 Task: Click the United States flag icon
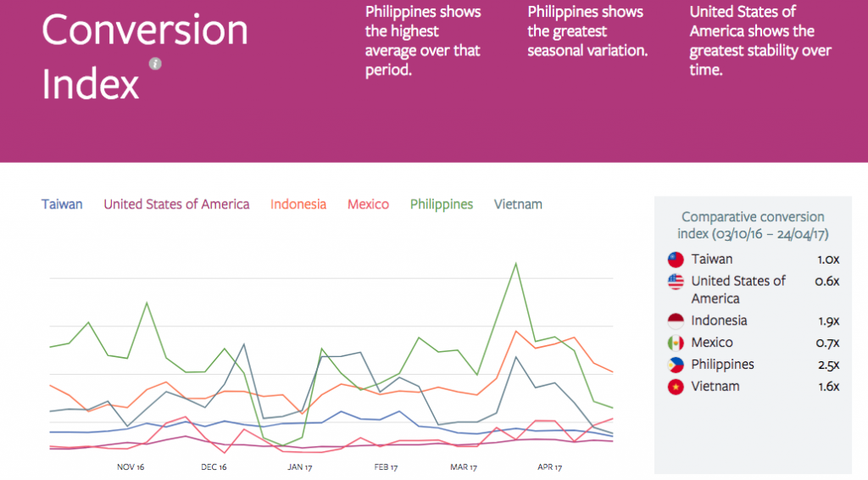coord(676,282)
